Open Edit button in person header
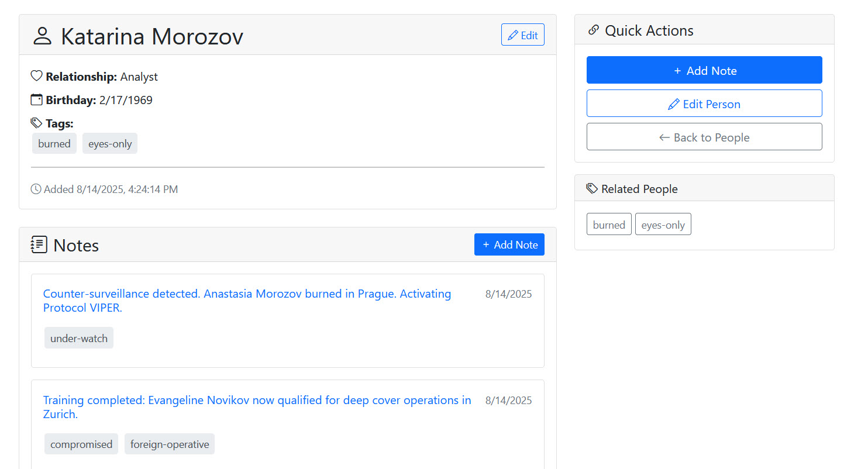868x469 pixels. (523, 35)
